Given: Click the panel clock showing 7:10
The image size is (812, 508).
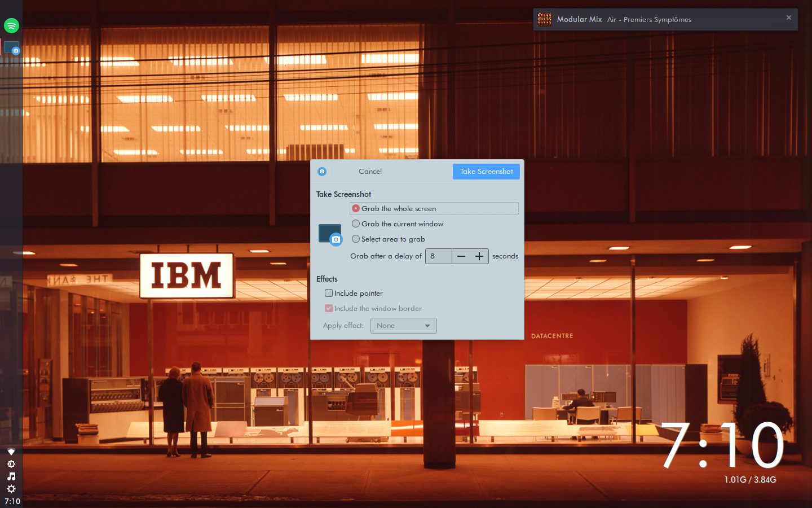Looking at the screenshot, I should (12, 501).
